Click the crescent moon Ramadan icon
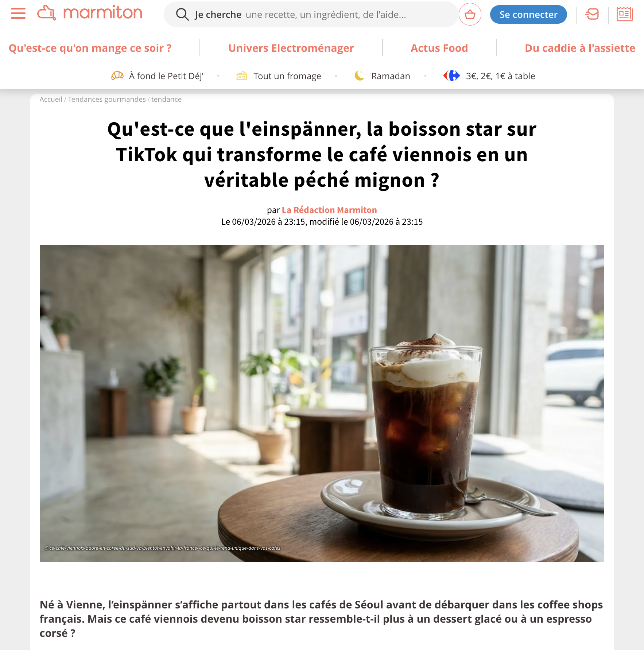Image resolution: width=644 pixels, height=650 pixels. point(360,76)
